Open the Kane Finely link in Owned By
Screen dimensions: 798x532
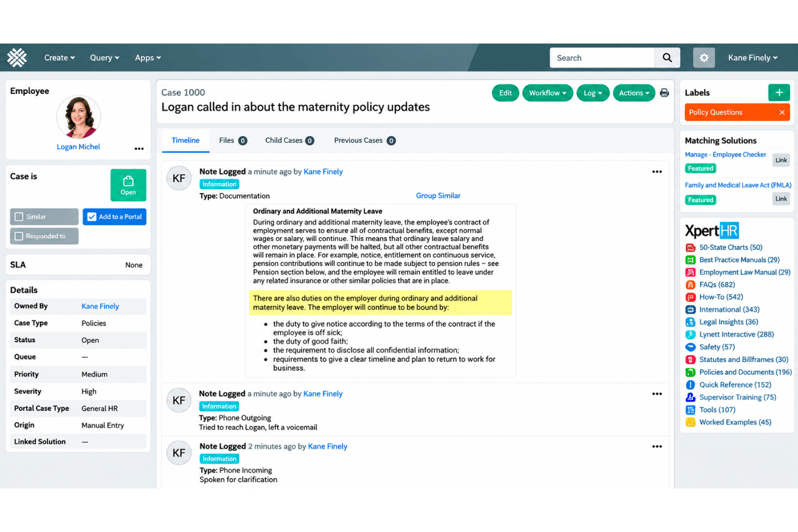(100, 306)
